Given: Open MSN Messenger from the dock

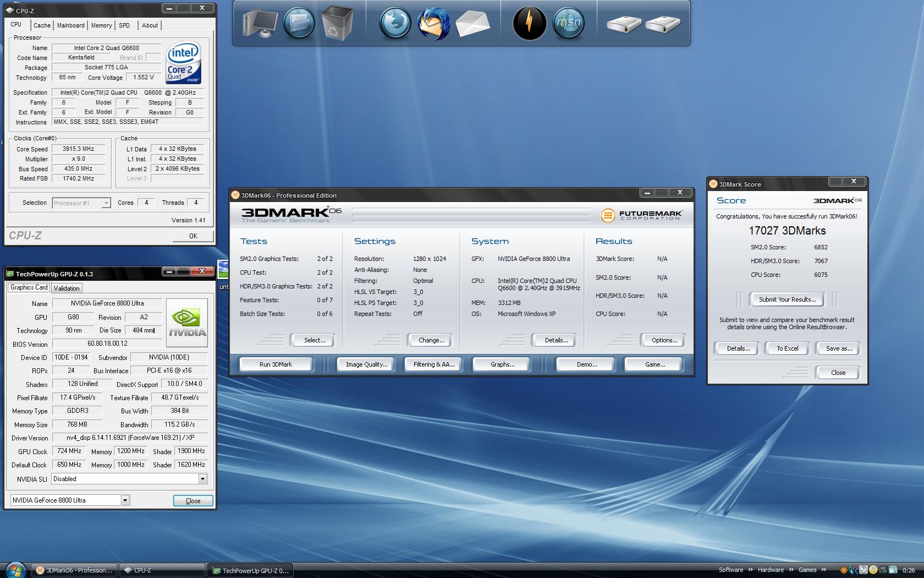Looking at the screenshot, I should [568, 23].
